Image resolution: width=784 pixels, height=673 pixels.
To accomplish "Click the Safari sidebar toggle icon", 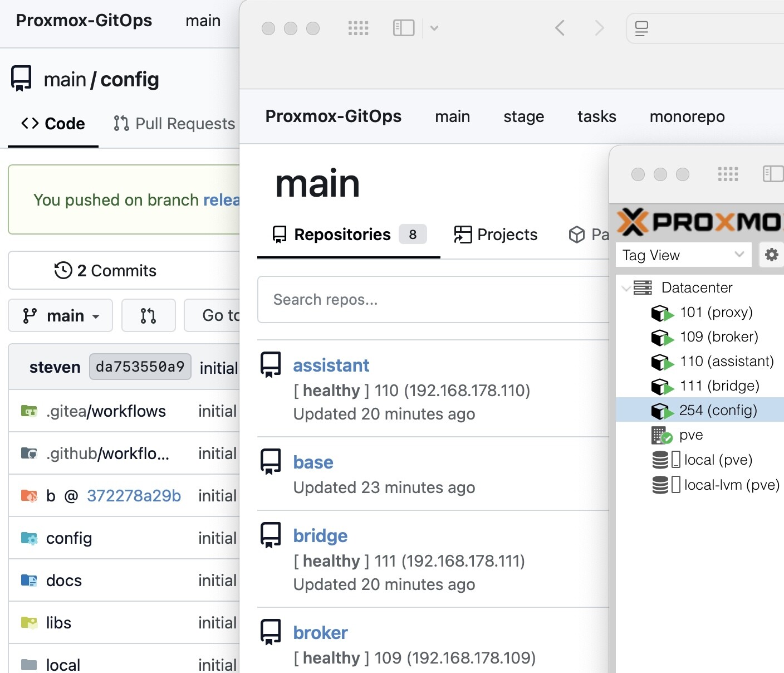I will tap(404, 28).
